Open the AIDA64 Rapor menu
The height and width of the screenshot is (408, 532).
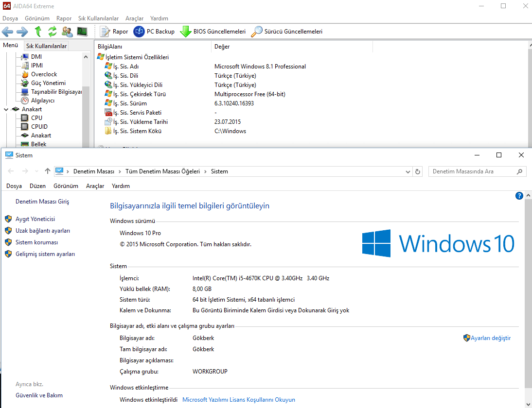[x=64, y=18]
